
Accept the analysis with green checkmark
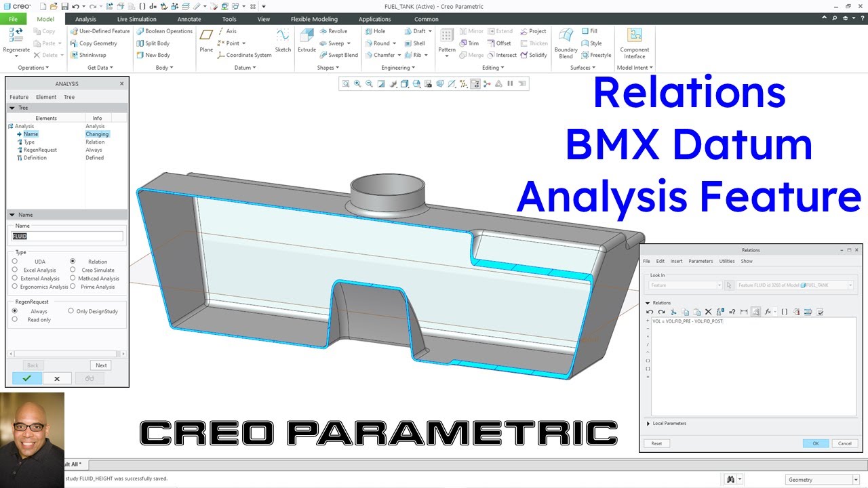27,379
